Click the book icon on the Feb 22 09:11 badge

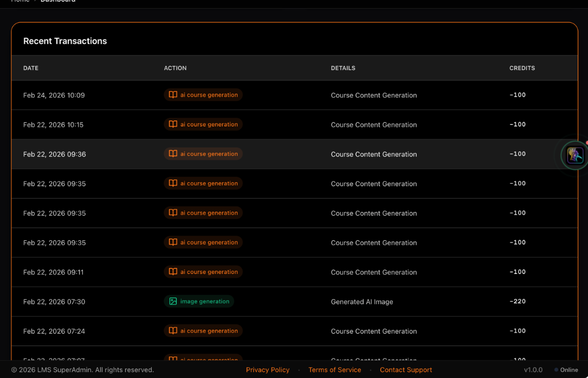tap(172, 272)
